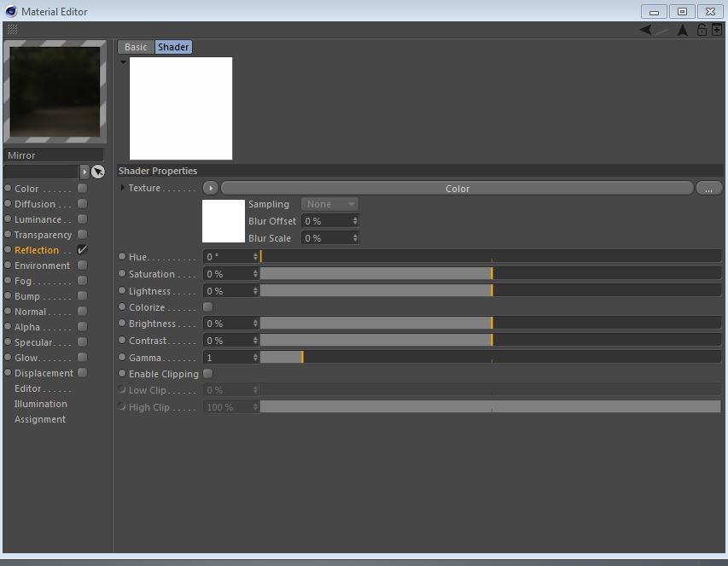Click the Enable Clipping animation dot
This screenshot has height=566, width=728.
122,373
